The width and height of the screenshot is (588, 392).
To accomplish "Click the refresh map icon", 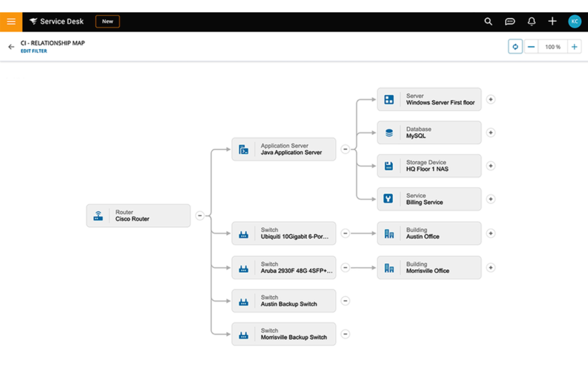I will point(515,46).
